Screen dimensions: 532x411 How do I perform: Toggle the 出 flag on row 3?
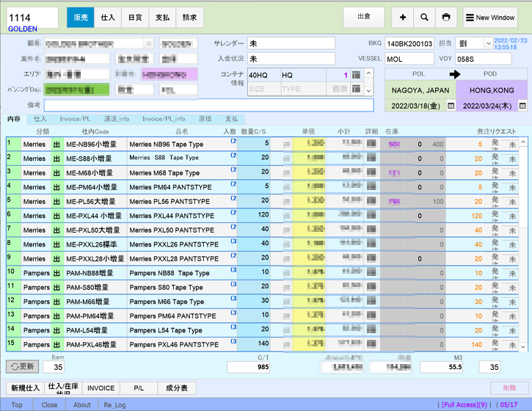pyautogui.click(x=57, y=173)
